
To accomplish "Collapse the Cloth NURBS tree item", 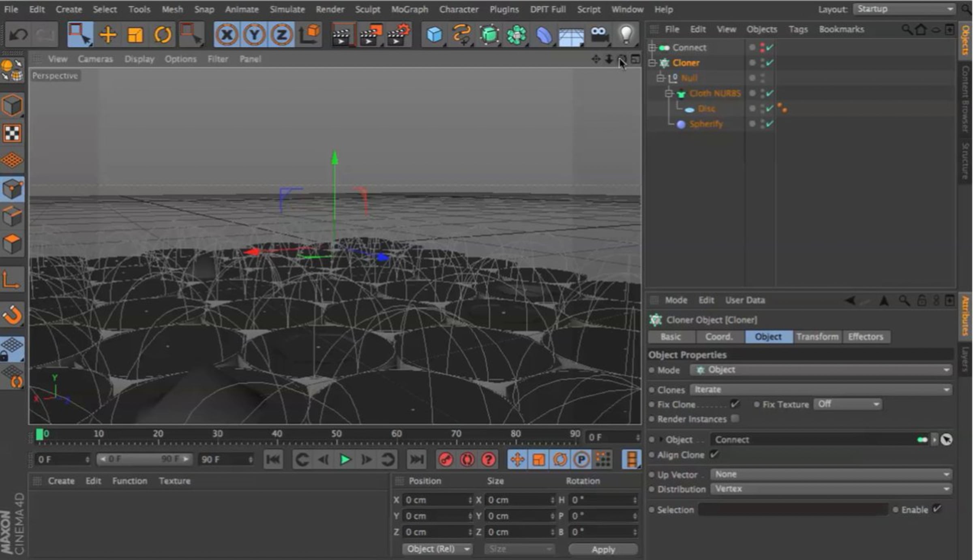I will pos(669,94).
